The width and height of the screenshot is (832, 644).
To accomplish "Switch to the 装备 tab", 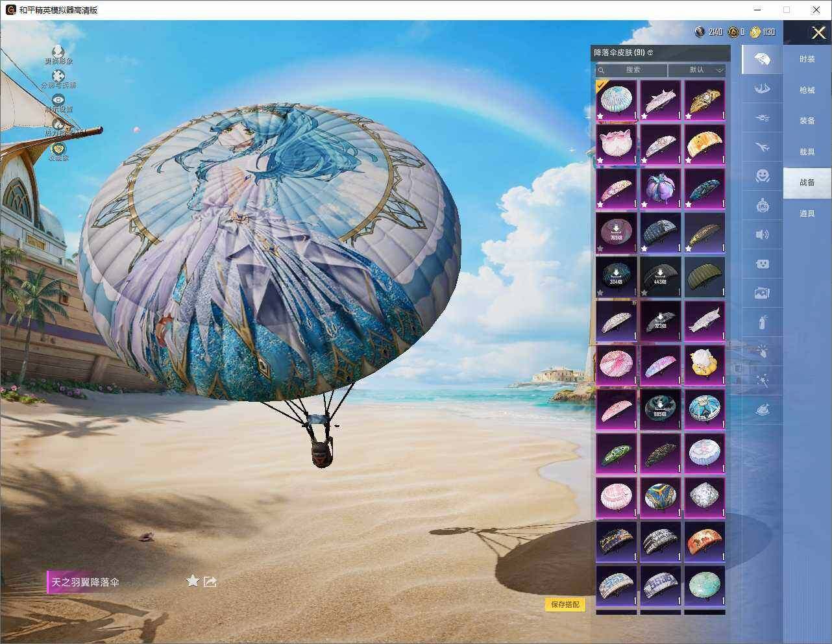I will click(807, 121).
